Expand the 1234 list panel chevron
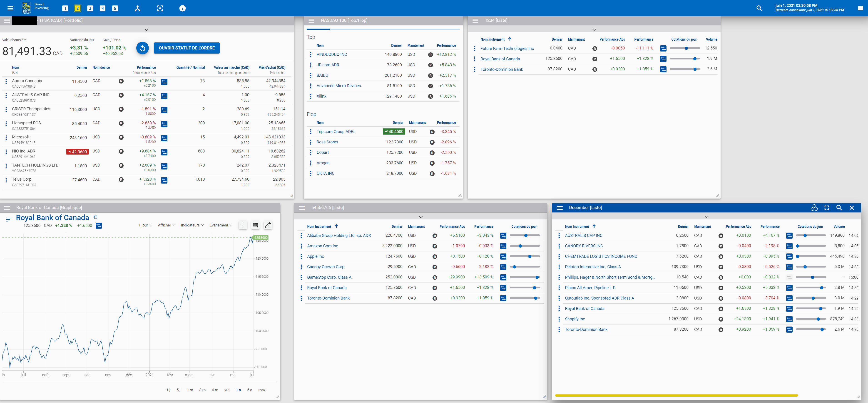Viewport: 868px width, 403px height. (x=594, y=30)
